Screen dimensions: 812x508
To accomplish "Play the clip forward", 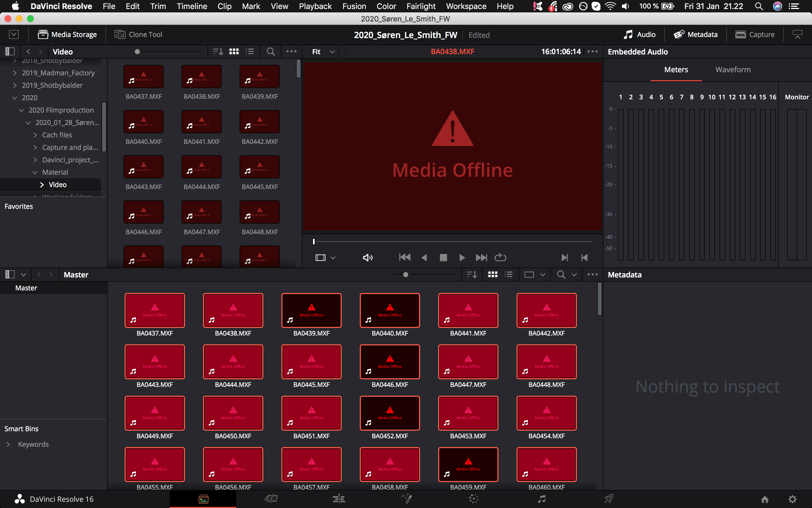I will pos(462,258).
